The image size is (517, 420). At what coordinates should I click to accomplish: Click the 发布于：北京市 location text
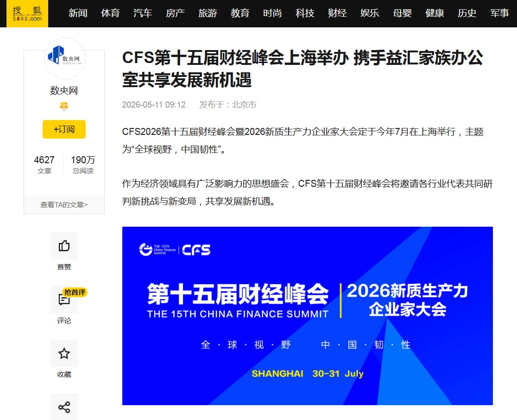click(x=227, y=105)
